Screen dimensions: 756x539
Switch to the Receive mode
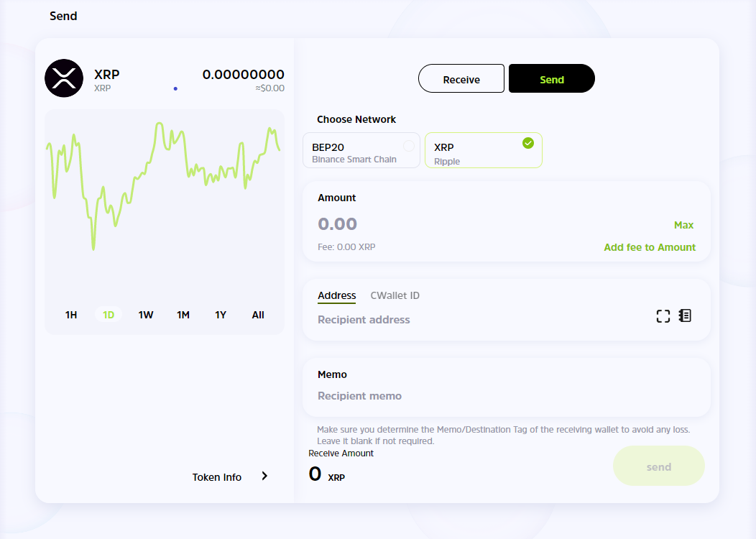coord(461,78)
